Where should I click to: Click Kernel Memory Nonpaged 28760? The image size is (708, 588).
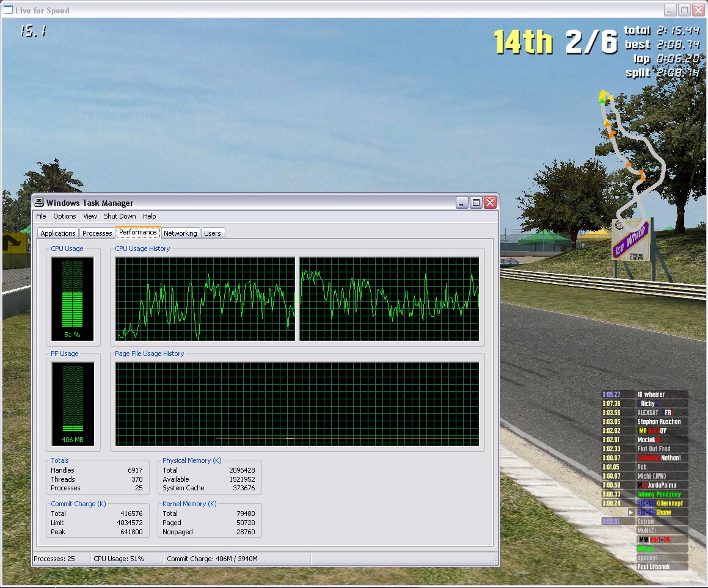tap(246, 532)
